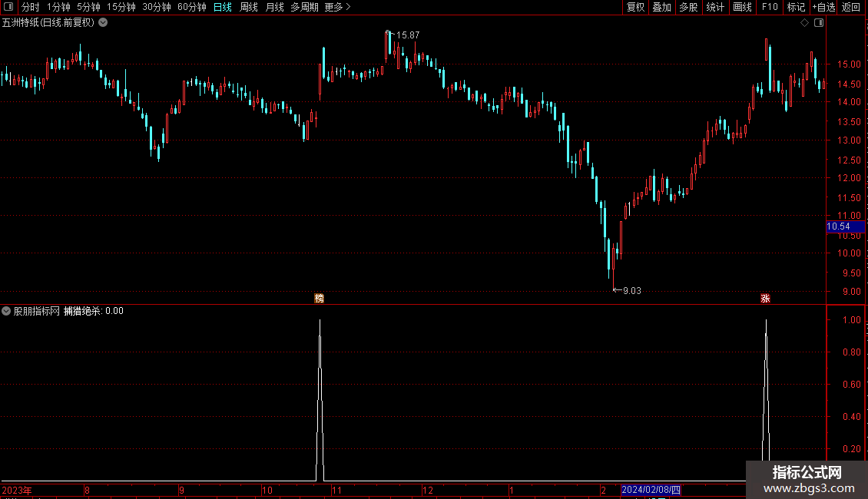
Task: Toggle the side panel icon above chart
Action: tap(819, 23)
